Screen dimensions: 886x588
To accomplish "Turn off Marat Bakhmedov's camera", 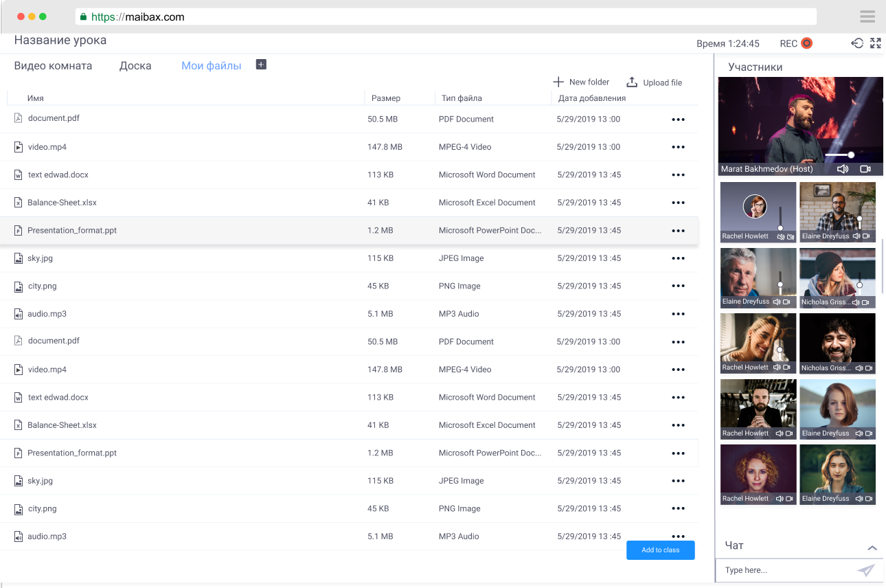I will pos(865,169).
